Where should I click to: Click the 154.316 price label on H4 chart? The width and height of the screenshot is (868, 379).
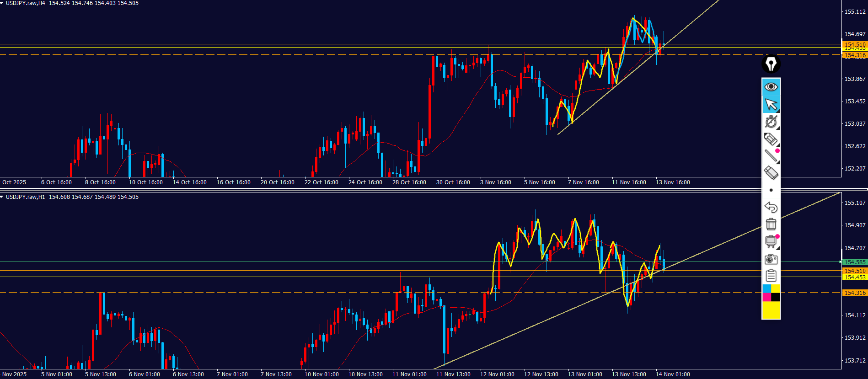coord(854,55)
